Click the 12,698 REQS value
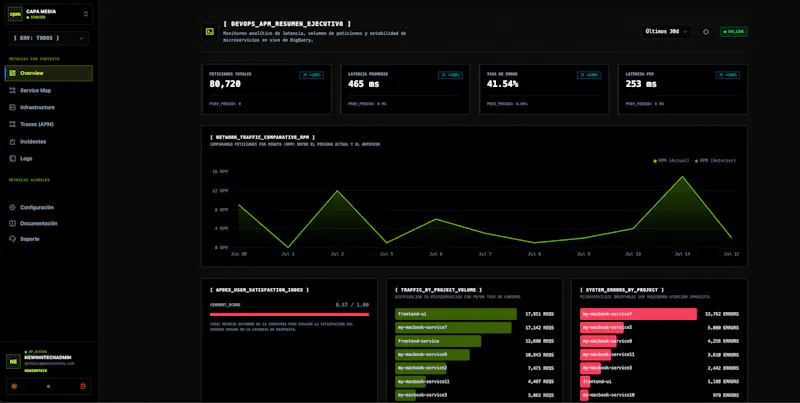Viewport: 800px width, 403px height. click(539, 341)
